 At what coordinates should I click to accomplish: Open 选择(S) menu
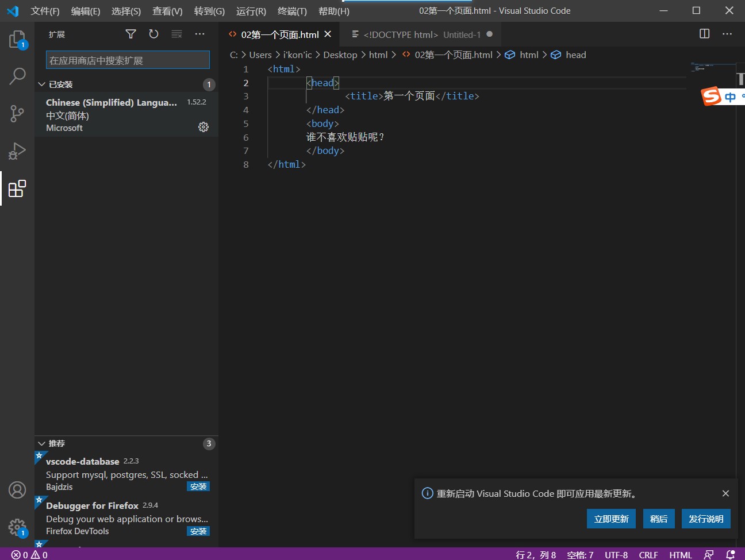[x=126, y=11]
